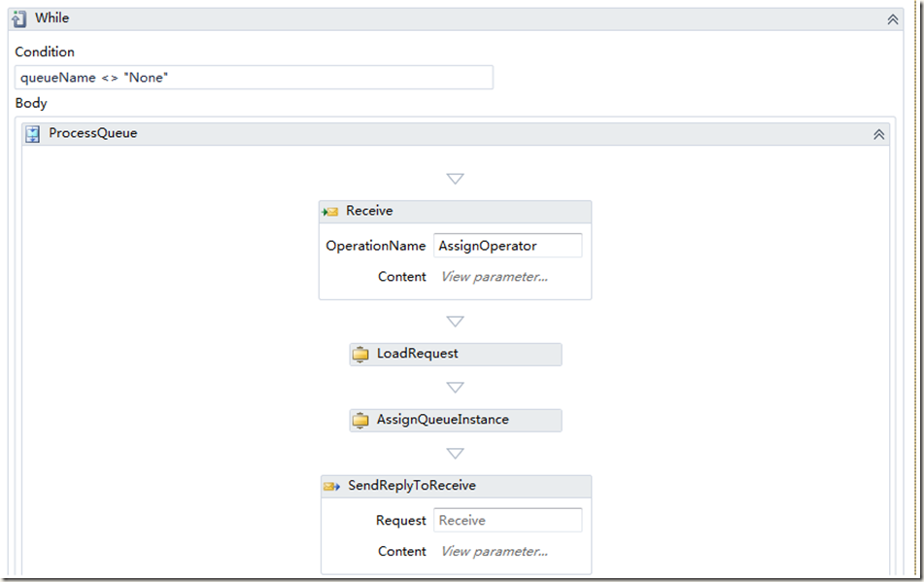The image size is (924, 582).
Task: Collapse the ProcessQueue sequence
Action: (878, 134)
